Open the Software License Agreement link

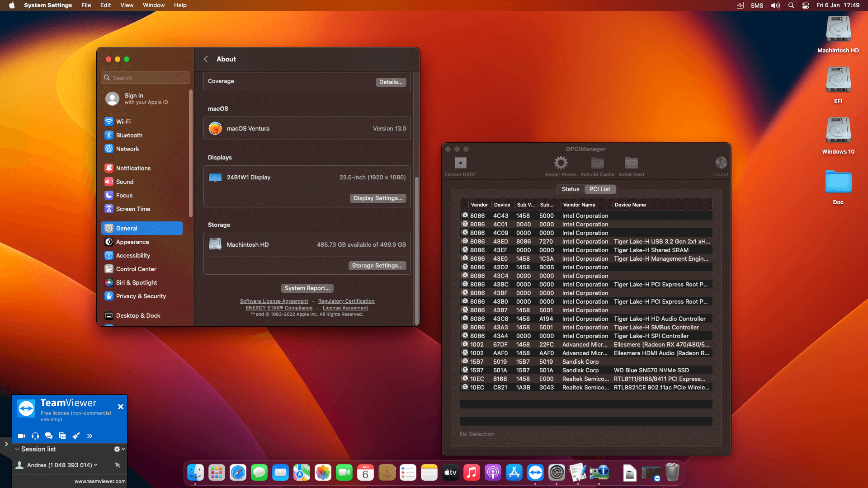tap(274, 301)
